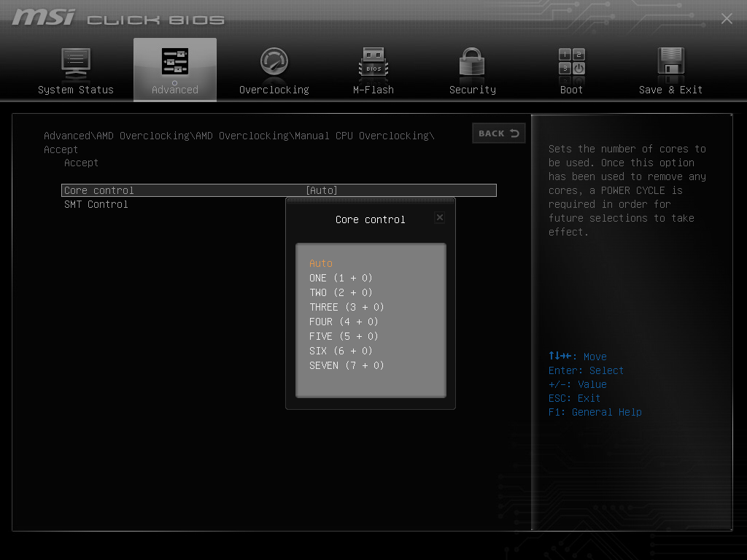Open the Core control [Auto] value

[322, 190]
